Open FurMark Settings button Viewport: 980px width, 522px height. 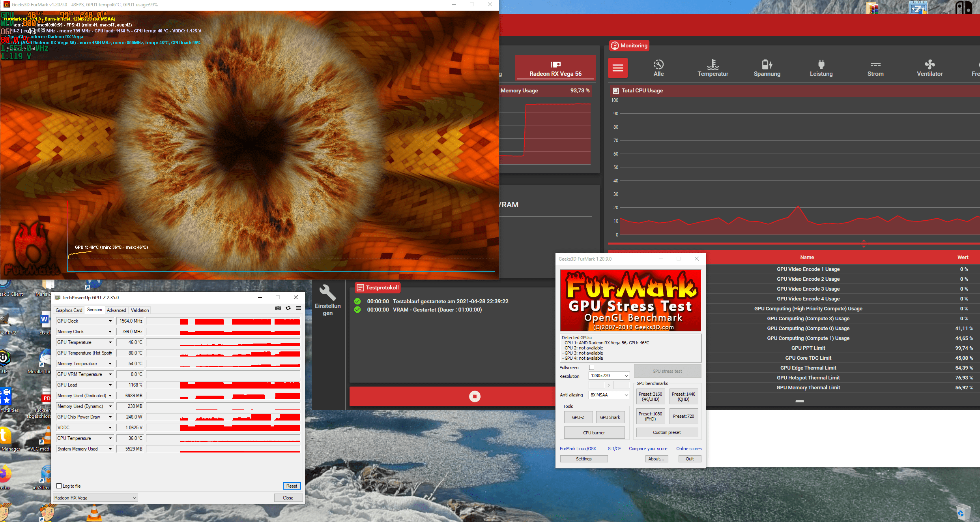[584, 459]
